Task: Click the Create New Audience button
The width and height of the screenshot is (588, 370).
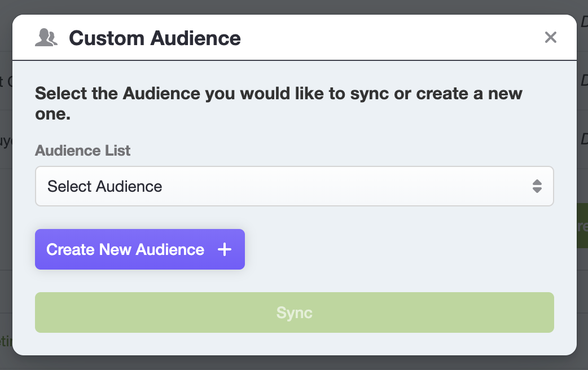Action: [139, 249]
